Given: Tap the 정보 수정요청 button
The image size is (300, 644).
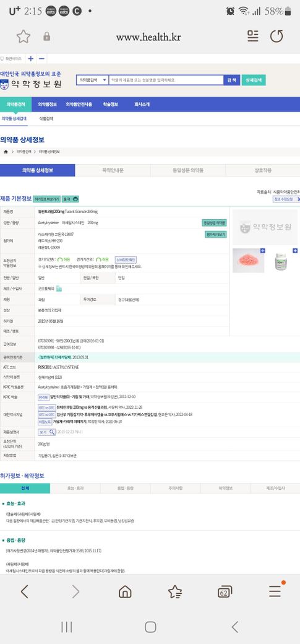Looking at the screenshot, I should [286, 199].
